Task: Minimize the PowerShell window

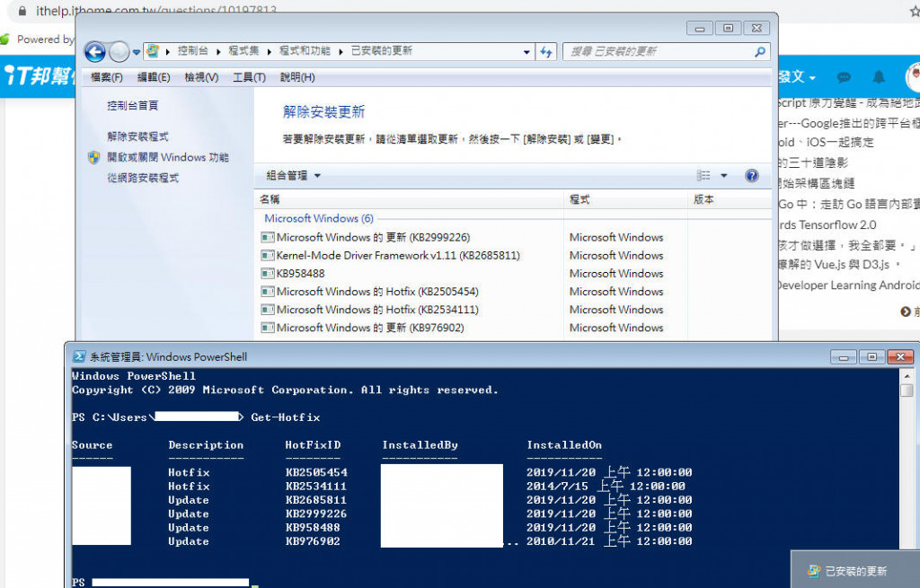Action: pos(844,356)
